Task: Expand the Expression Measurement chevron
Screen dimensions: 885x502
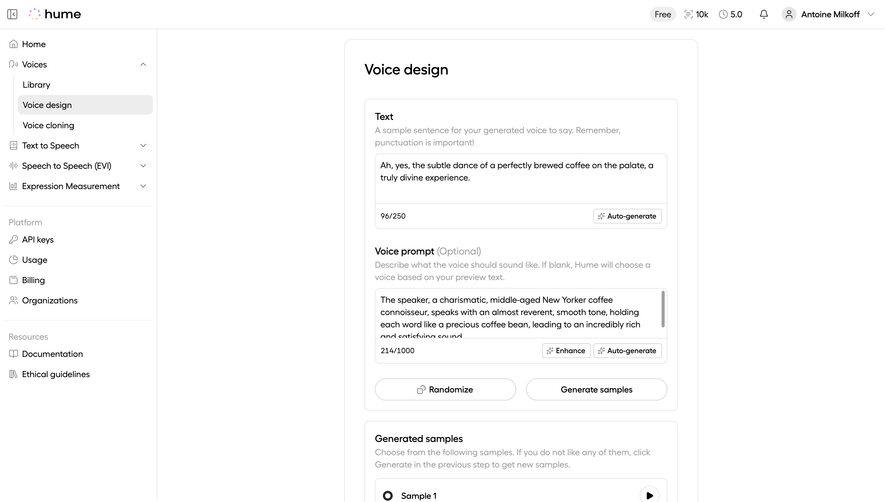Action: pos(143,186)
